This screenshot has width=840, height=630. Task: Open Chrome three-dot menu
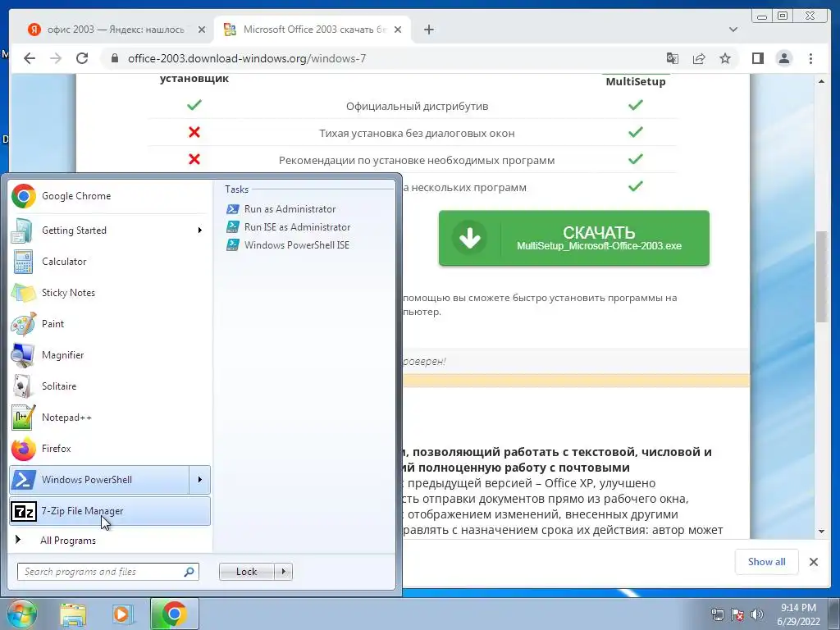tap(810, 58)
